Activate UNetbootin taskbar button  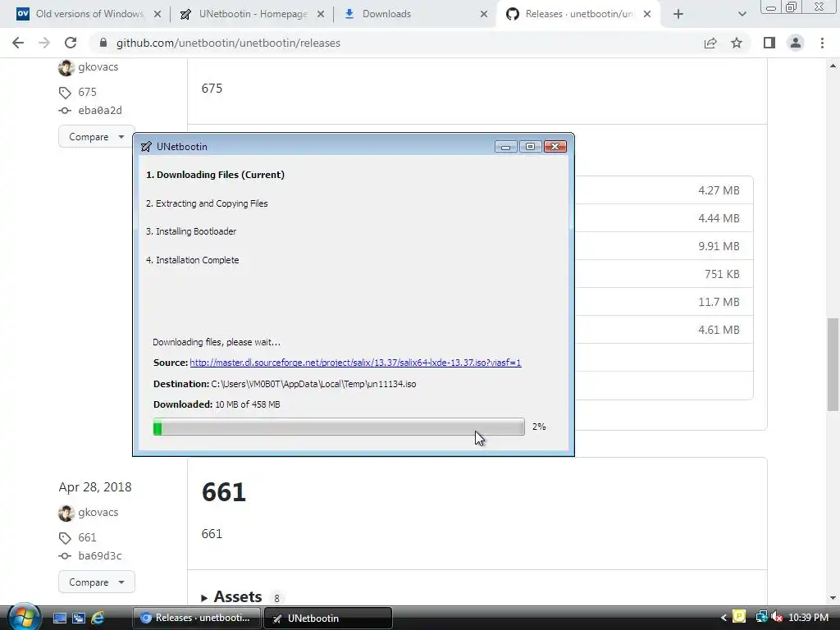pos(328,619)
